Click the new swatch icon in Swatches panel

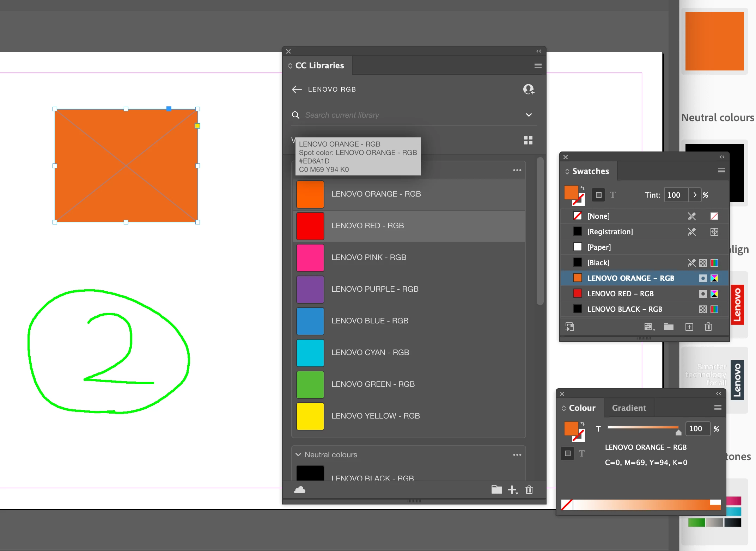click(689, 327)
